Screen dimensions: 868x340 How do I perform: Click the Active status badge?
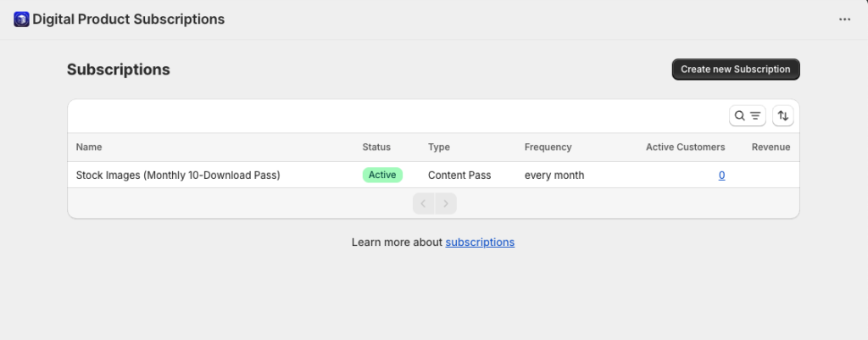pos(382,175)
